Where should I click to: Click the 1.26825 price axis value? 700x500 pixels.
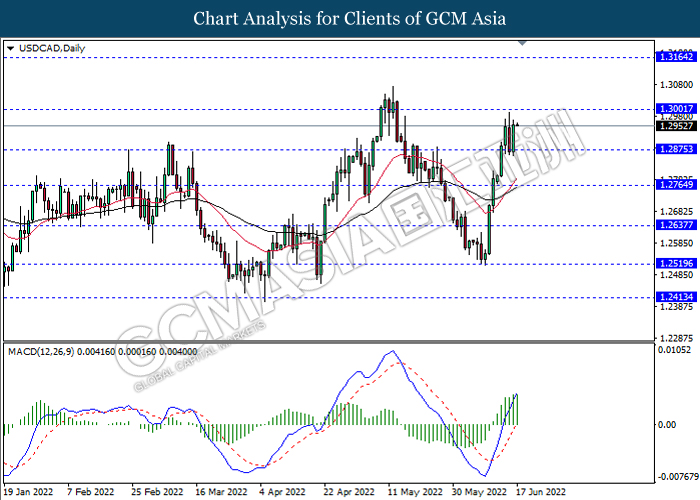[676, 211]
